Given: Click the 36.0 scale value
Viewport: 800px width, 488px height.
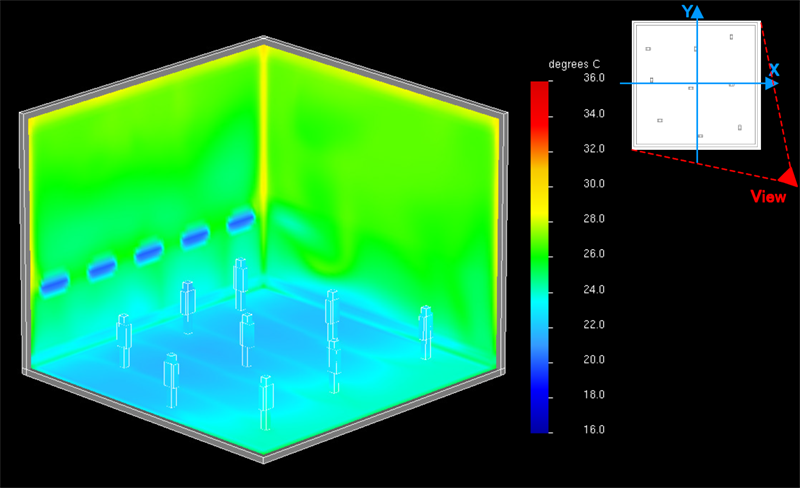Looking at the screenshot, I should click(x=594, y=78).
